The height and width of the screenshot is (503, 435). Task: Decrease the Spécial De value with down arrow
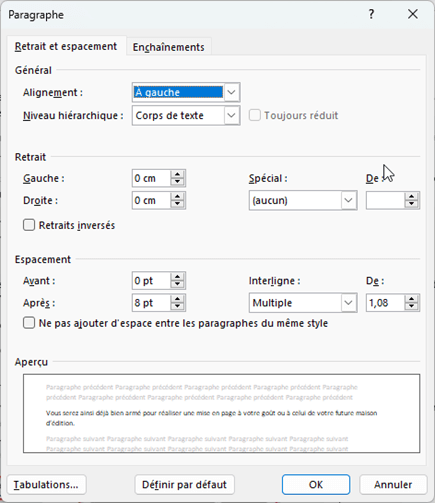point(412,204)
